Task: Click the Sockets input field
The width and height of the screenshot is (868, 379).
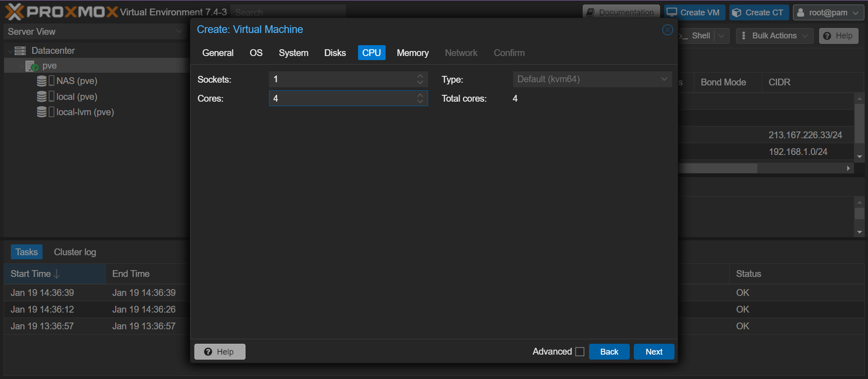Action: pyautogui.click(x=342, y=80)
